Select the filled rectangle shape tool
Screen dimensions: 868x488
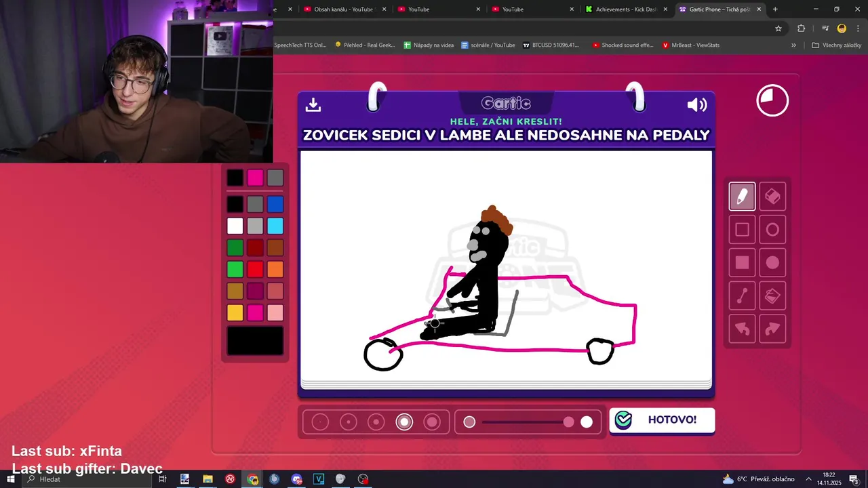tap(742, 263)
